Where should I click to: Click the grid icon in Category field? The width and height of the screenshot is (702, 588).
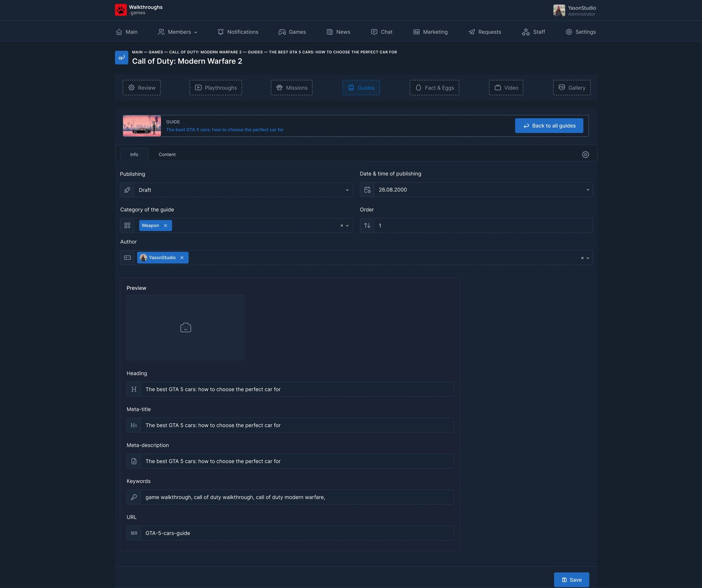point(127,226)
